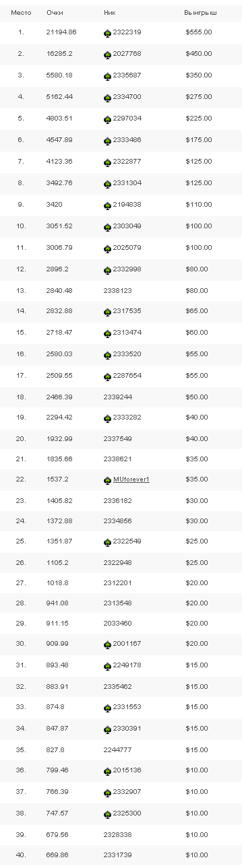Click the spade icon beside 2333282
The image size is (244, 868).
coord(108,418)
